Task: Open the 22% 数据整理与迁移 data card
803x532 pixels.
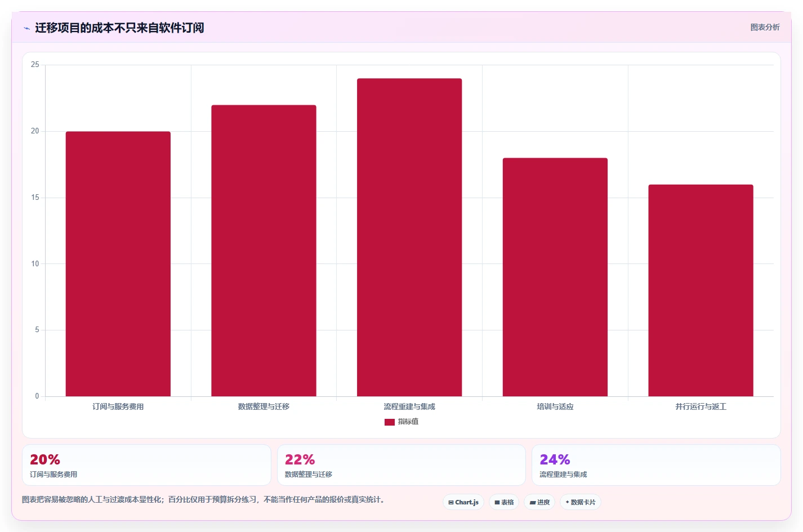Action: (x=401, y=465)
